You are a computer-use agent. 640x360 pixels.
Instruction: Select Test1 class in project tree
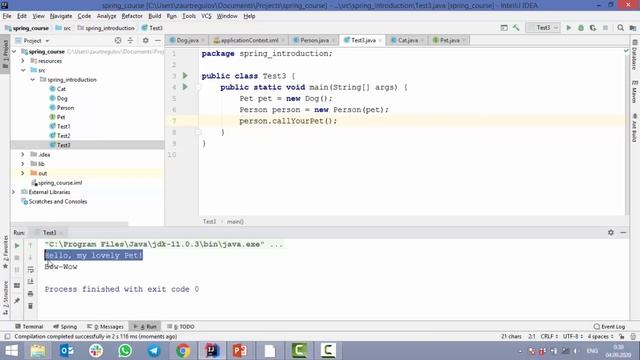click(63, 127)
